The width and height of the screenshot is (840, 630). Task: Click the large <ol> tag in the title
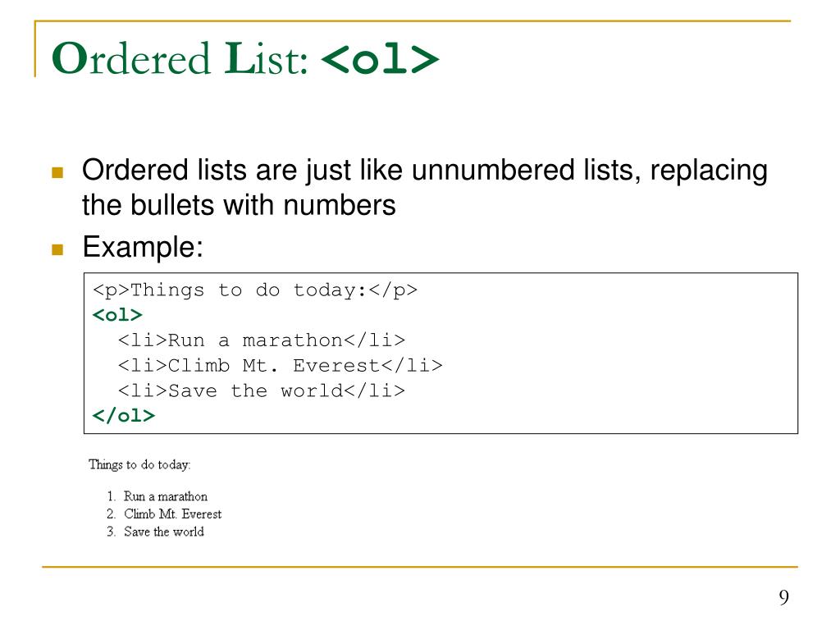[x=381, y=59]
